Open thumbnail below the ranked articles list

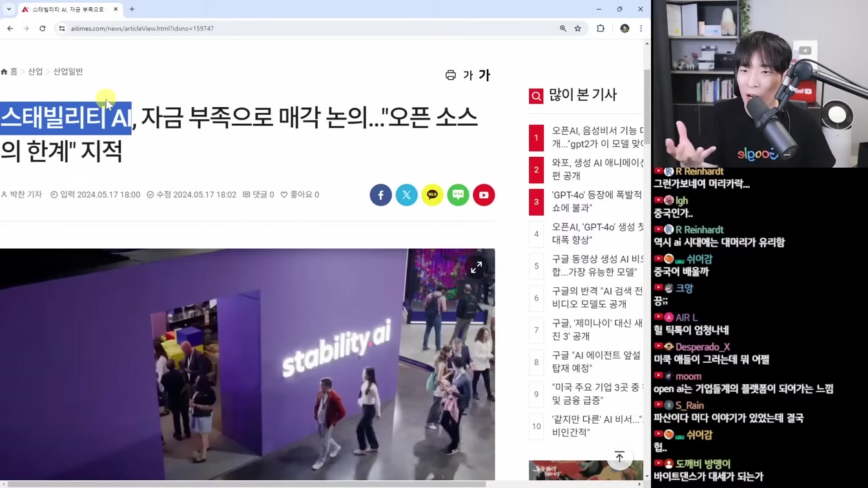point(586,470)
